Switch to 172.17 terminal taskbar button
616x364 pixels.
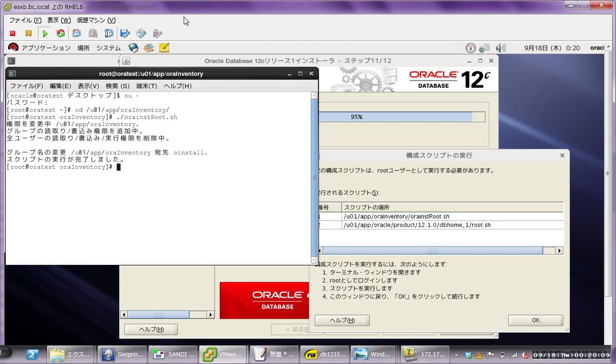(425, 354)
